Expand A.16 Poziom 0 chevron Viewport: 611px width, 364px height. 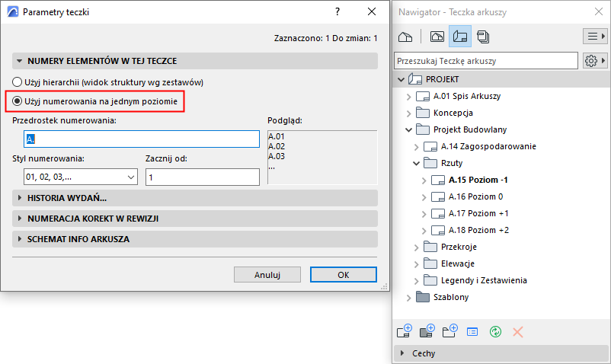pyautogui.click(x=424, y=197)
